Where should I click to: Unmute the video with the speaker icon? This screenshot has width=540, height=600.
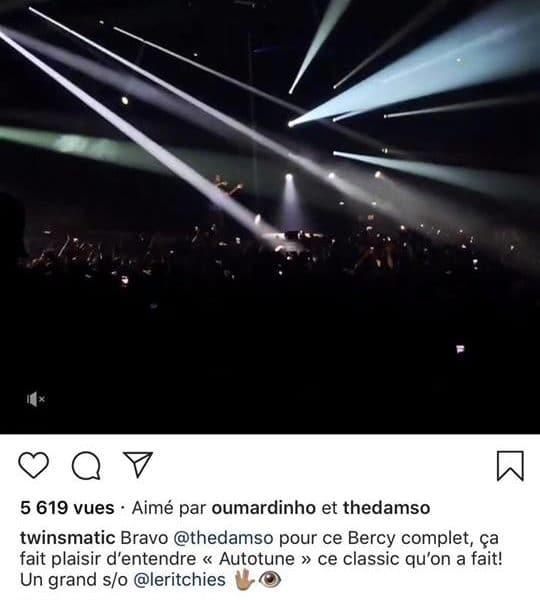tap(36, 399)
